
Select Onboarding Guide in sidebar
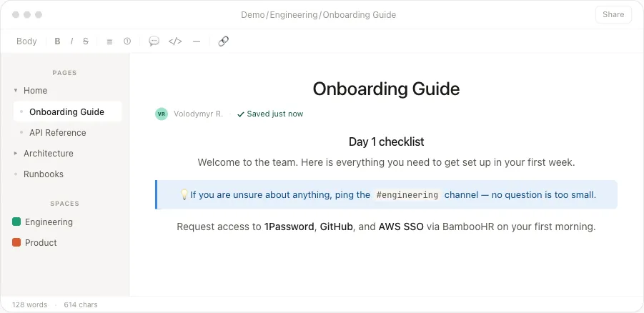[66, 112]
